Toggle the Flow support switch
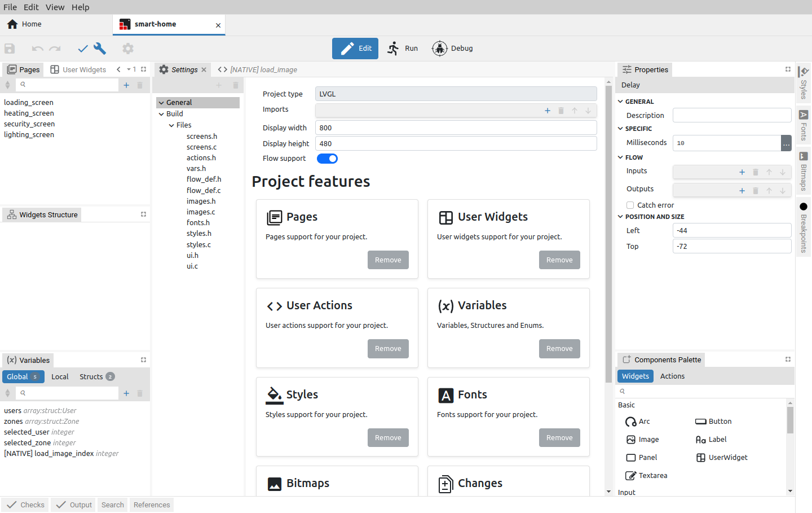The height and width of the screenshot is (513, 812). coord(327,159)
